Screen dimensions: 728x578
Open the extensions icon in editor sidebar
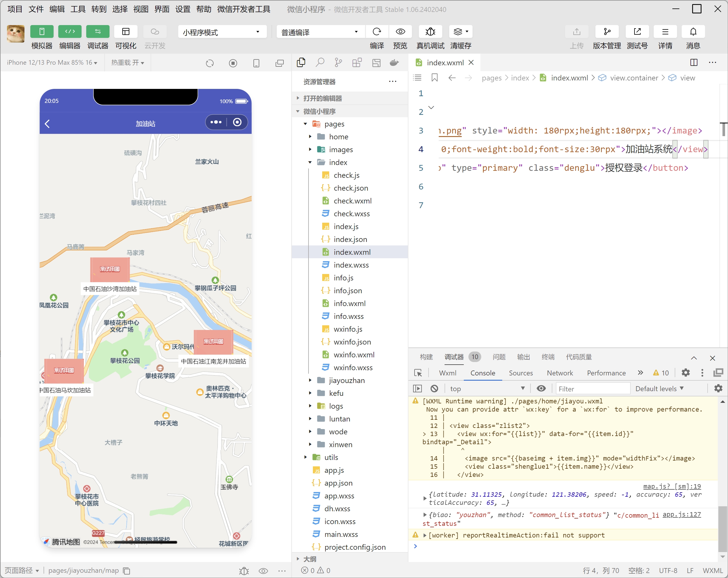pyautogui.click(x=357, y=62)
